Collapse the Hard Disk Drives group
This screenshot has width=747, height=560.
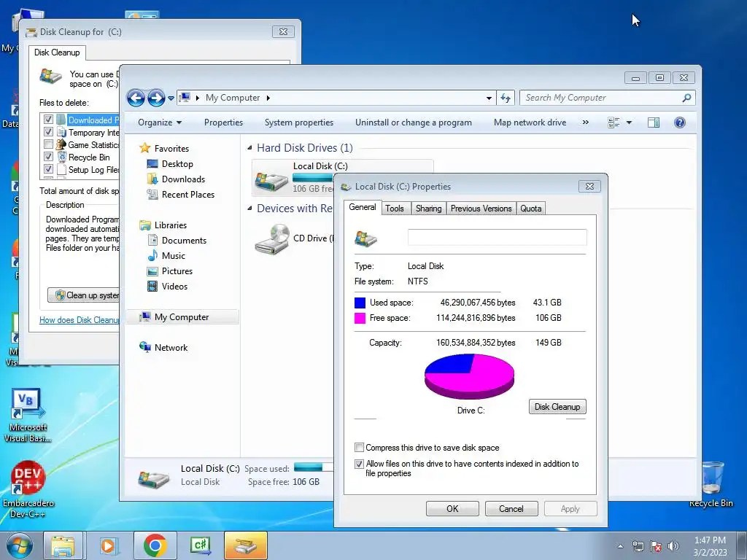(x=249, y=148)
